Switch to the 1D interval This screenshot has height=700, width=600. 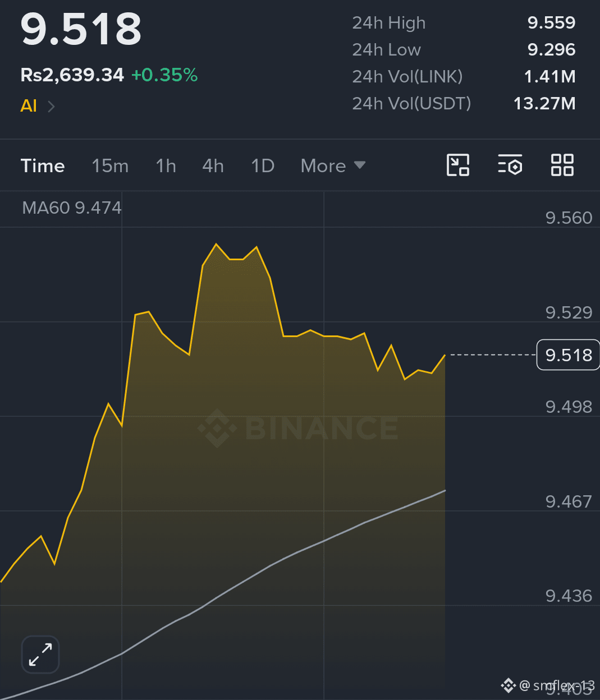[x=263, y=165]
